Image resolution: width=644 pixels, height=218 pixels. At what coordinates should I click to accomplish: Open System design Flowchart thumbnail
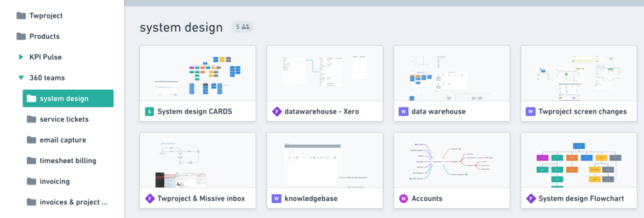coord(579,160)
